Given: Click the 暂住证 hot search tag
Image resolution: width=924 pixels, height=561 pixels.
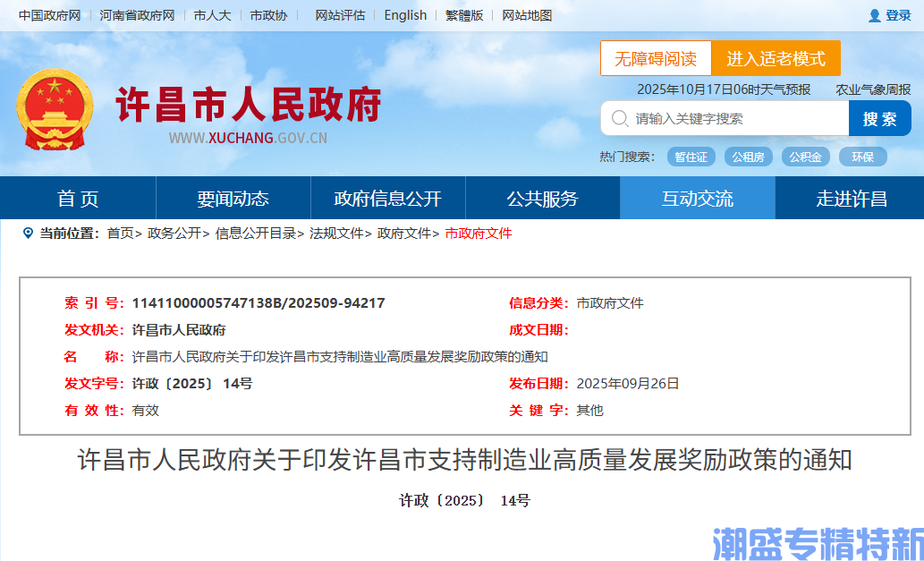Looking at the screenshot, I should pos(691,157).
